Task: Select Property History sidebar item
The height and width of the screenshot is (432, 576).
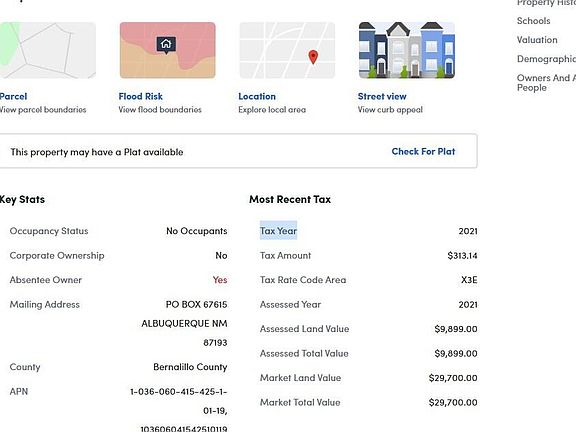Action: click(x=546, y=3)
